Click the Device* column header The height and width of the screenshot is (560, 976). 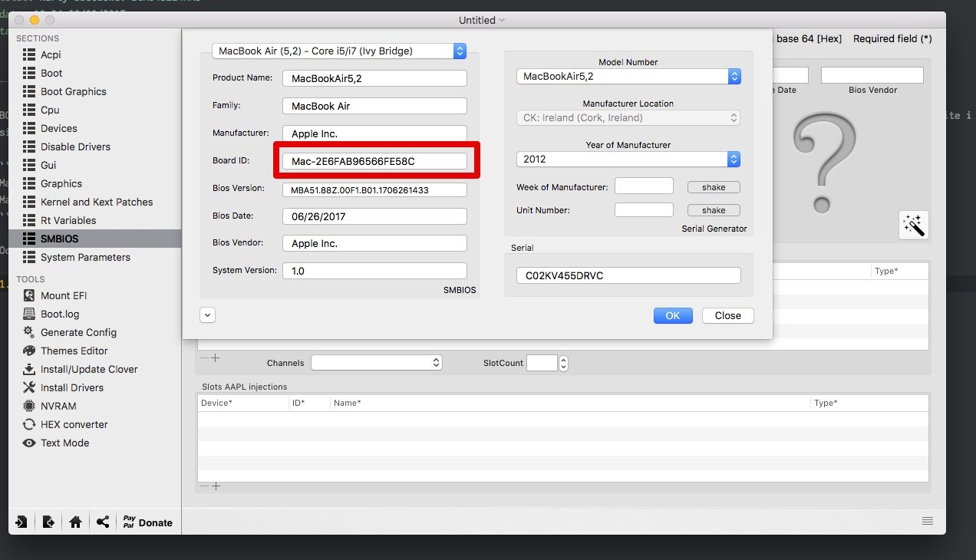243,403
